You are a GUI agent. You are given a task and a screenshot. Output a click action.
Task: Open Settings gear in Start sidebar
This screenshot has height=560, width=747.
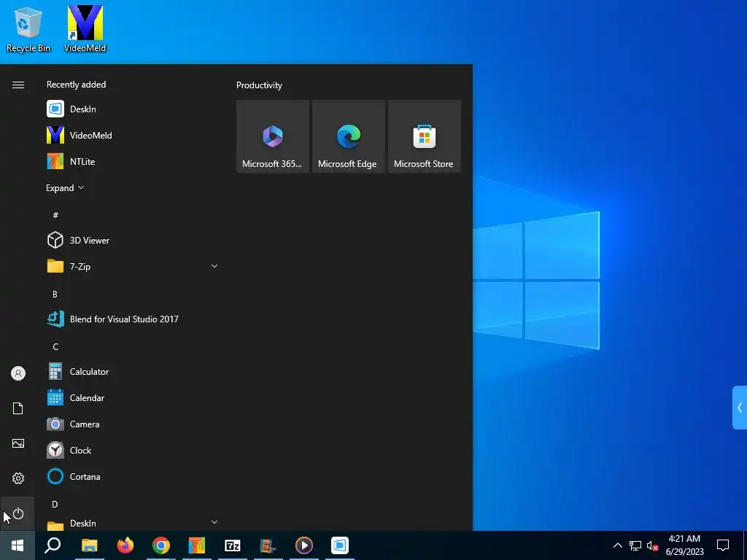(18, 478)
